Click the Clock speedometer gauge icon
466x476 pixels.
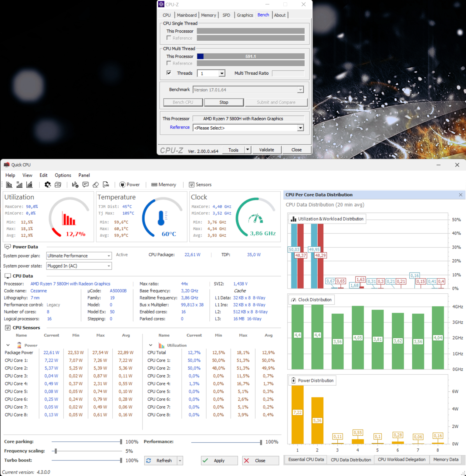(255, 218)
